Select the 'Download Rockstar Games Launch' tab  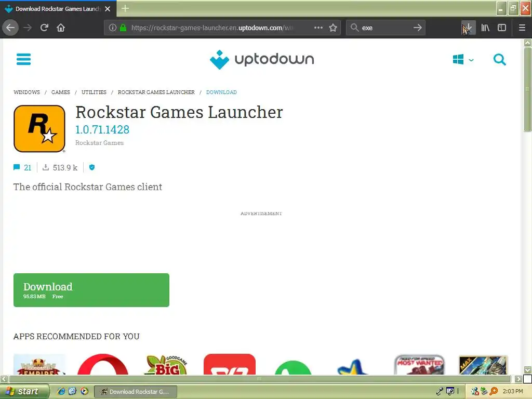[58, 9]
